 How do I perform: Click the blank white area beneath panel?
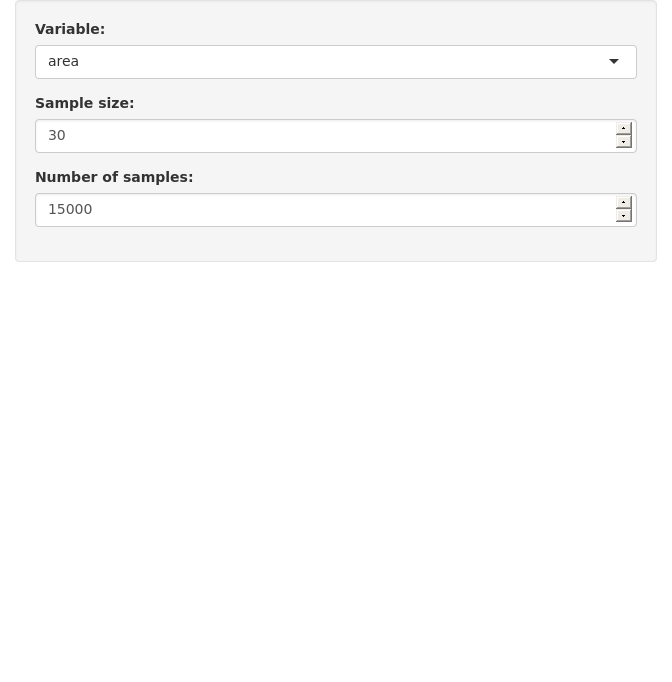pyautogui.click(x=336, y=470)
